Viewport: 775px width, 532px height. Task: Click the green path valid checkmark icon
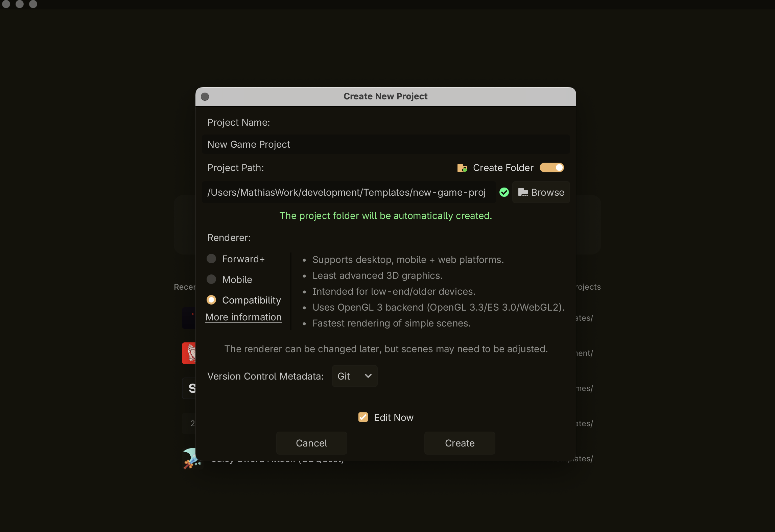(x=504, y=192)
